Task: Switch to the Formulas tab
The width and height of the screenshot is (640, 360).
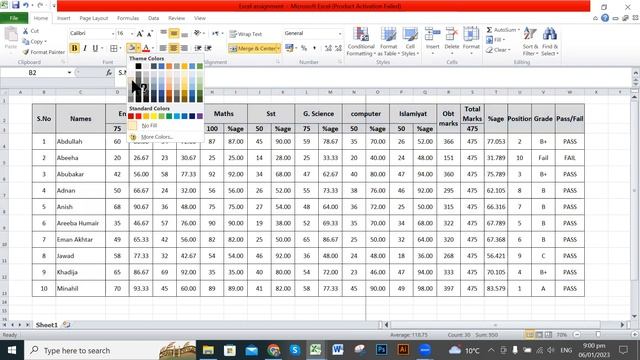Action: click(128, 18)
